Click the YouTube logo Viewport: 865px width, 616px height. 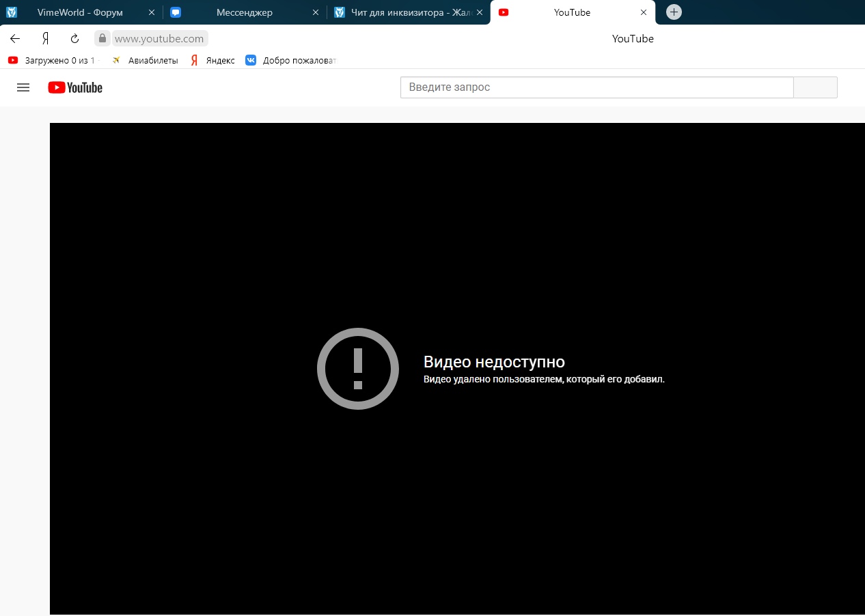coord(75,87)
